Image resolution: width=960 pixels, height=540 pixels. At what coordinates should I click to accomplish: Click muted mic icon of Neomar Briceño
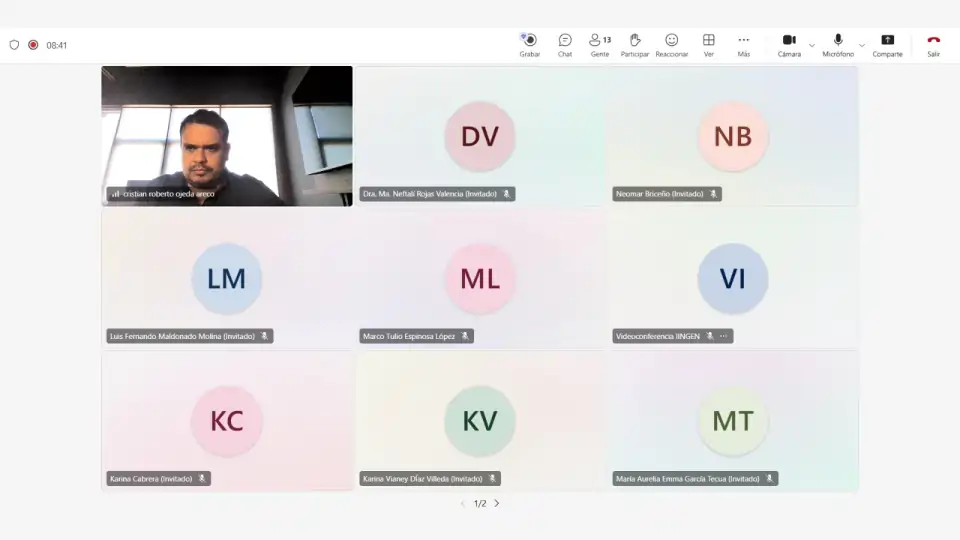tap(713, 194)
